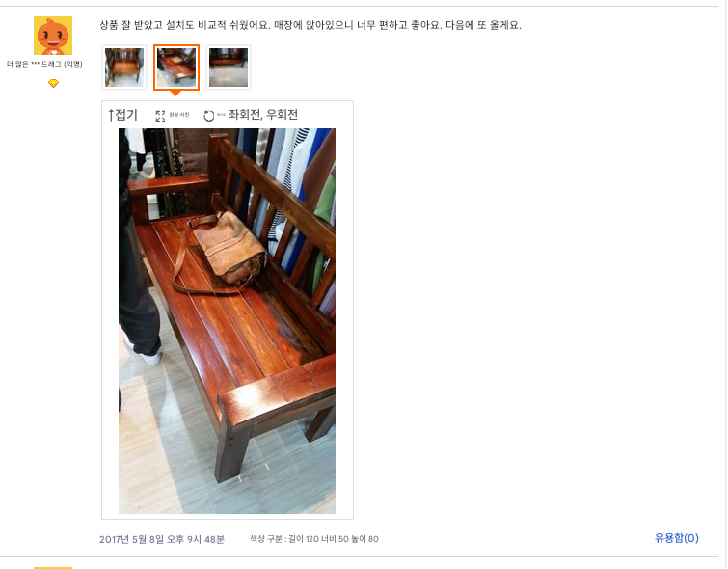
Task: Open the third blurry bench thumbnail
Action: pyautogui.click(x=229, y=68)
